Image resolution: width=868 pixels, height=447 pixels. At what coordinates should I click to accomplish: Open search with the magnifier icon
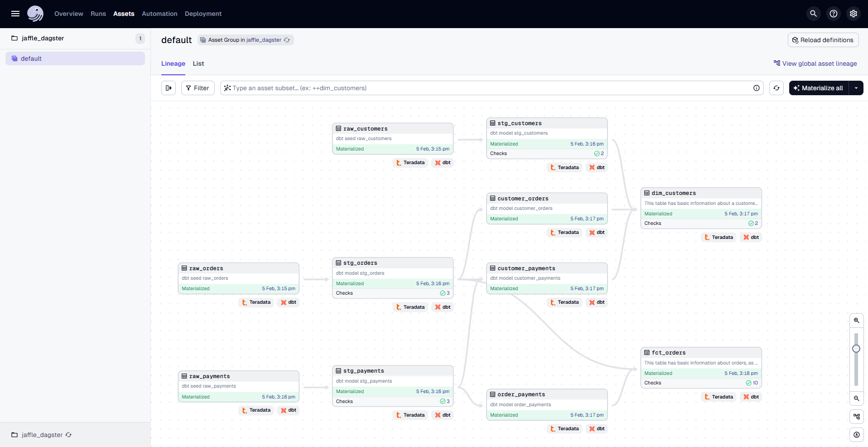coord(814,14)
